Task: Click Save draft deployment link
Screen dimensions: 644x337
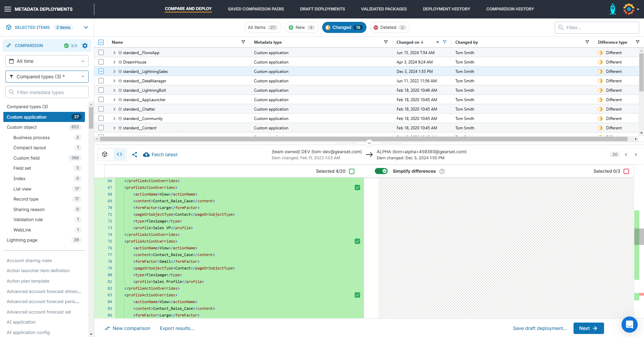Action: [x=540, y=328]
